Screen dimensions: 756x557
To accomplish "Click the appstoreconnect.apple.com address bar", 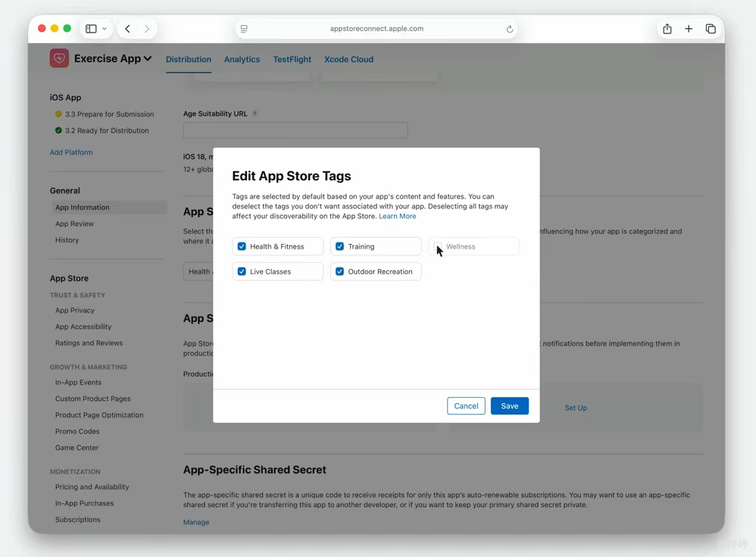I will [376, 29].
